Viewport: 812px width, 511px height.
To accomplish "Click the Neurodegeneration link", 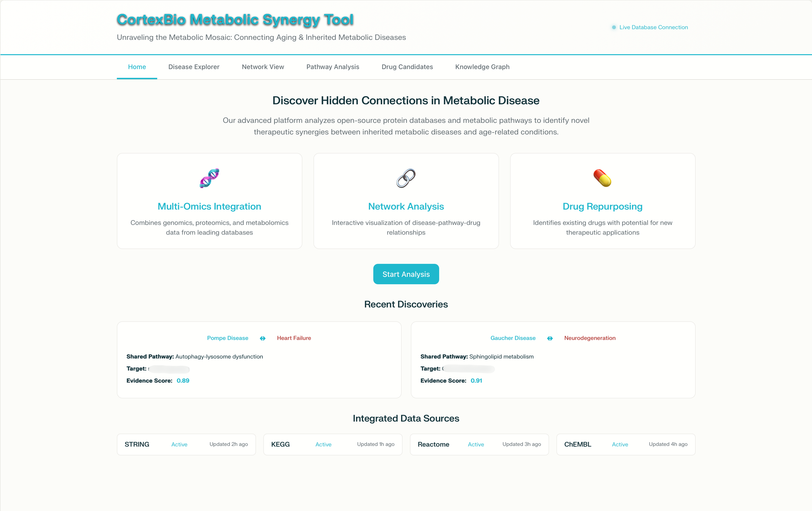I will click(590, 338).
